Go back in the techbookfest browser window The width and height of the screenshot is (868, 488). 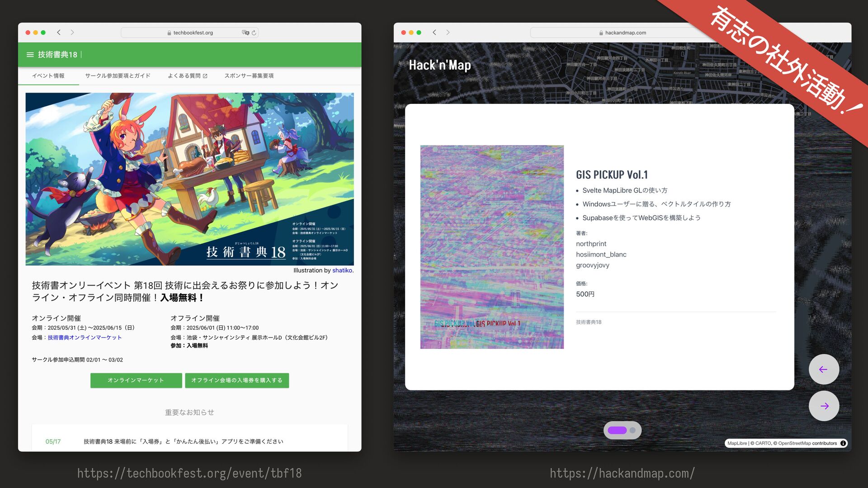[x=59, y=33]
